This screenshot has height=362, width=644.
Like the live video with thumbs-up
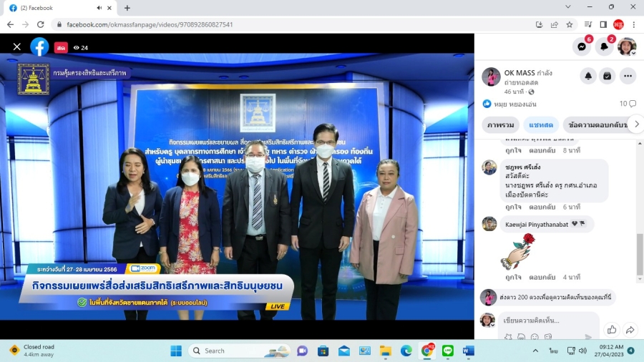(612, 329)
